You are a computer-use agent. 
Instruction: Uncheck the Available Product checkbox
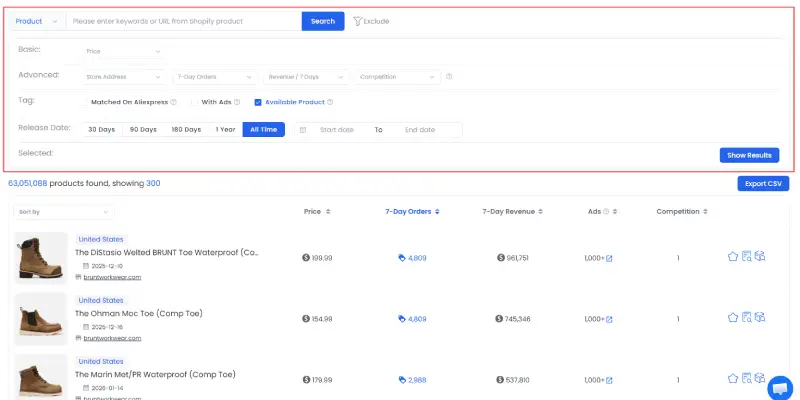click(258, 102)
